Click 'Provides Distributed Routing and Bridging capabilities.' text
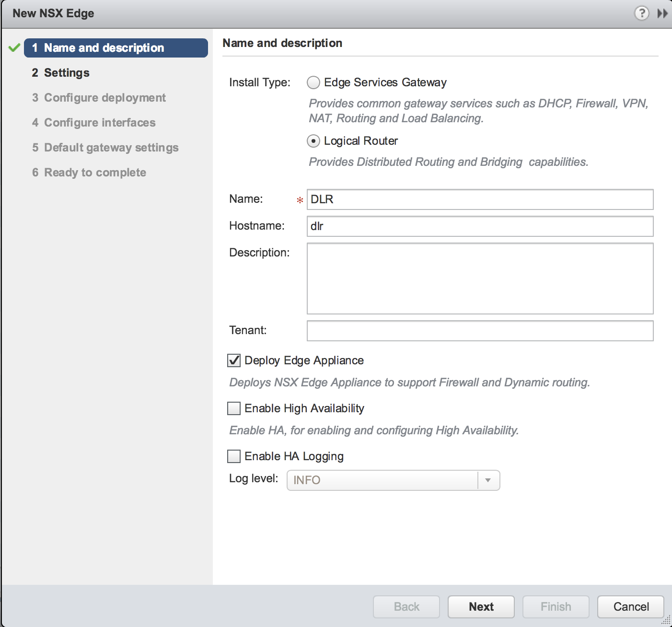Screen dimensions: 672x627 (449, 162)
